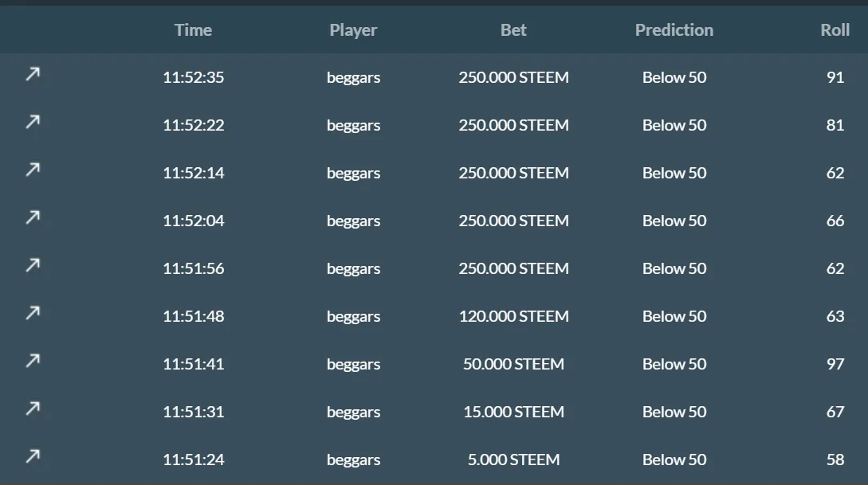
Task: Open bet details arrow for 11:51:24 row
Action: [33, 456]
